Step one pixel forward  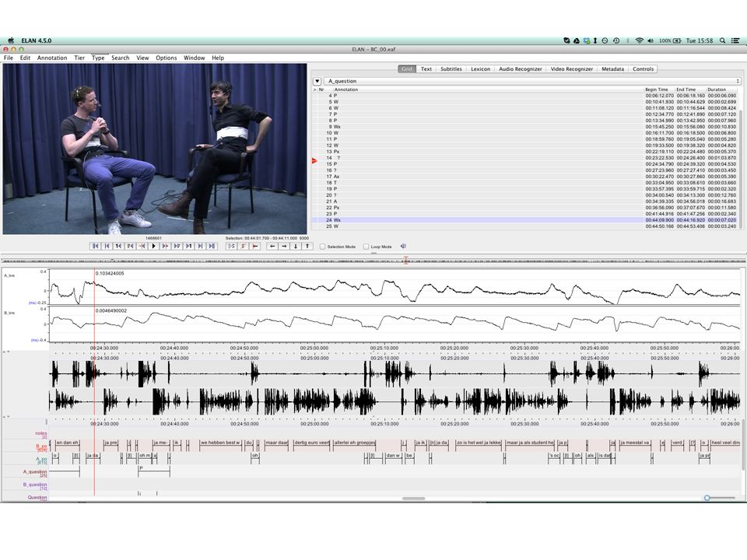coord(165,247)
